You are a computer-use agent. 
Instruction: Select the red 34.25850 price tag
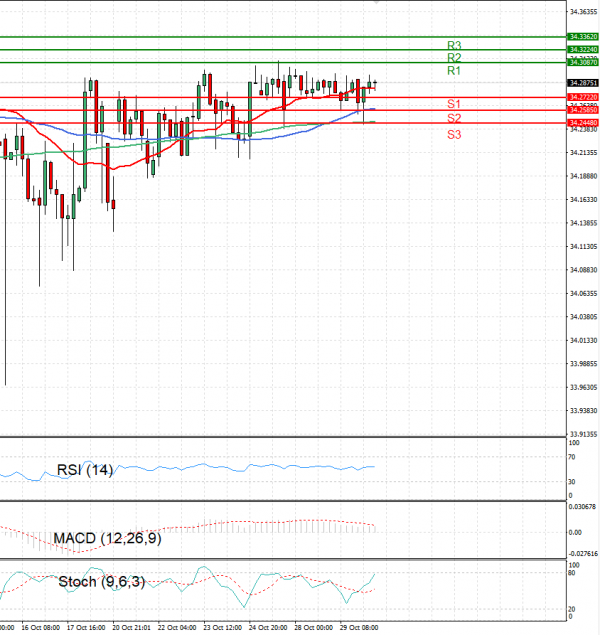583,110
